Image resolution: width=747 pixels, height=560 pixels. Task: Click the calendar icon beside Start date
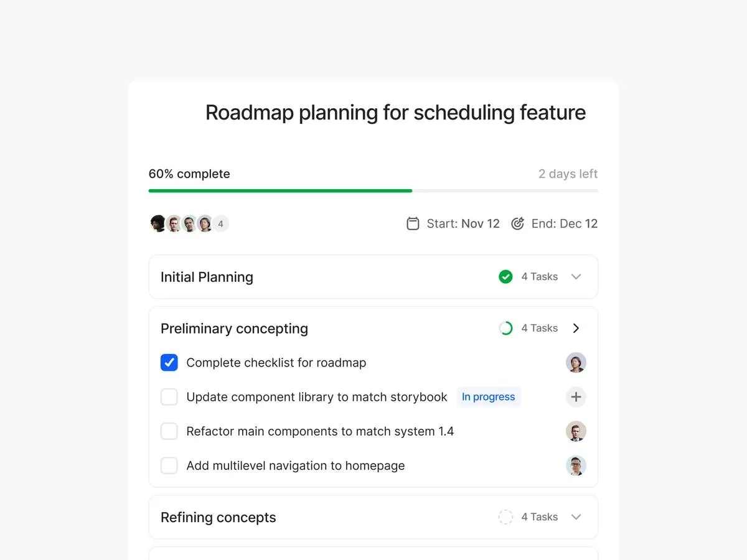pyautogui.click(x=413, y=224)
